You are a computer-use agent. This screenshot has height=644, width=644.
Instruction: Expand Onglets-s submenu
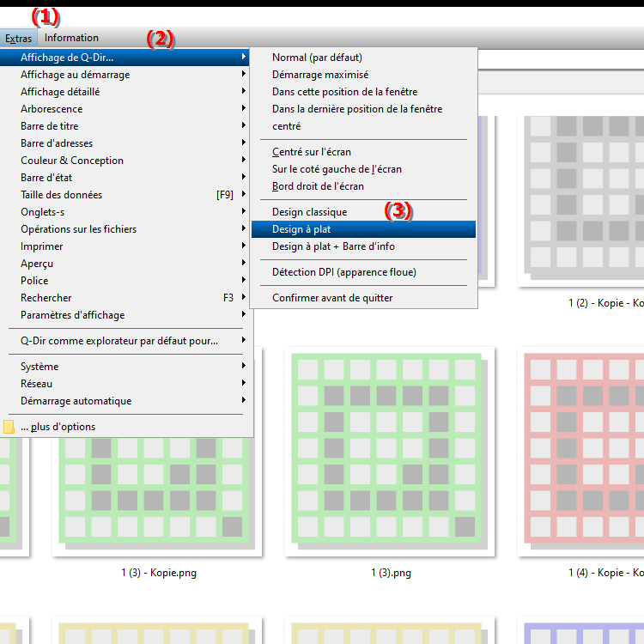pos(125,212)
